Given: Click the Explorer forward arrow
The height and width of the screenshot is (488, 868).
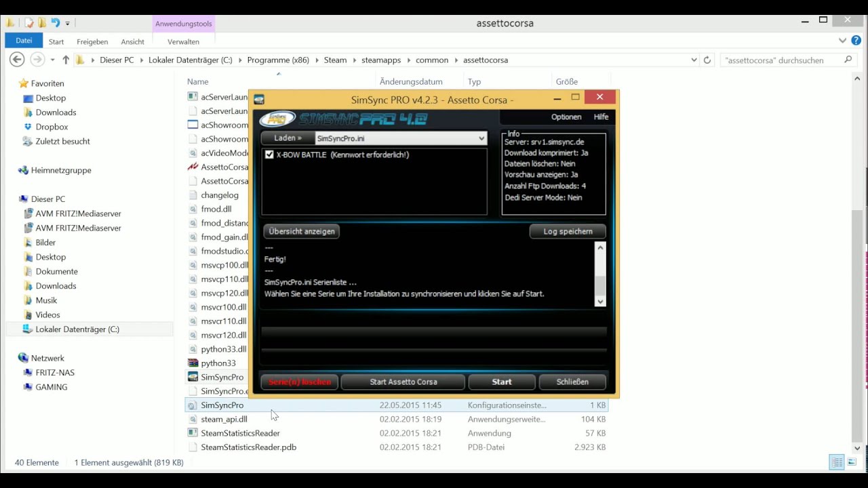Looking at the screenshot, I should pos(37,60).
